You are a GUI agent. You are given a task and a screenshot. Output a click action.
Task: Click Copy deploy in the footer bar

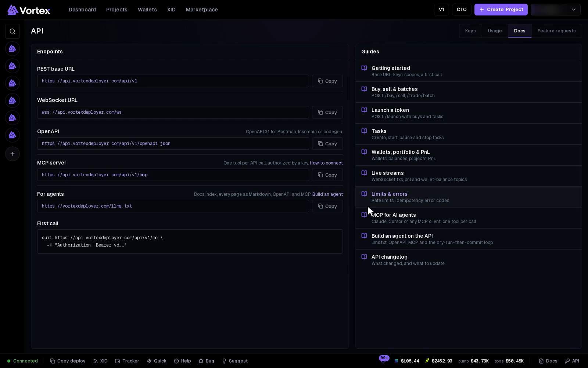click(68, 361)
